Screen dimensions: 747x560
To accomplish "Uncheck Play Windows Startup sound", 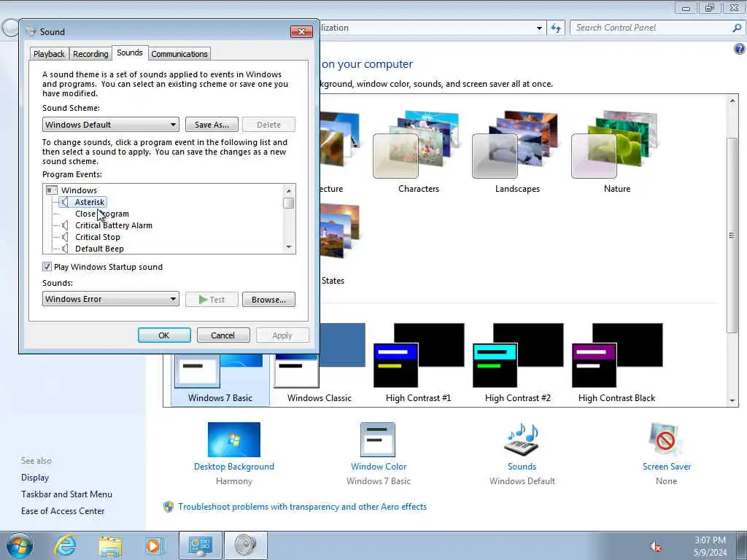I will click(47, 267).
